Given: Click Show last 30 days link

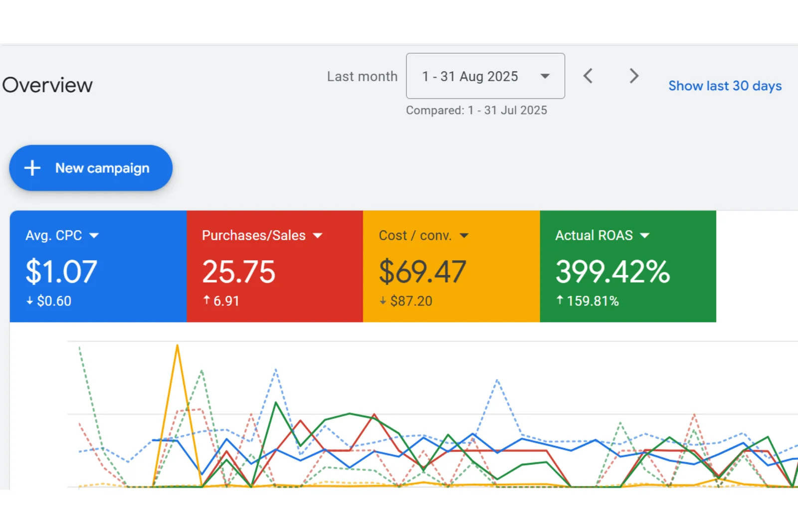Looking at the screenshot, I should (725, 86).
